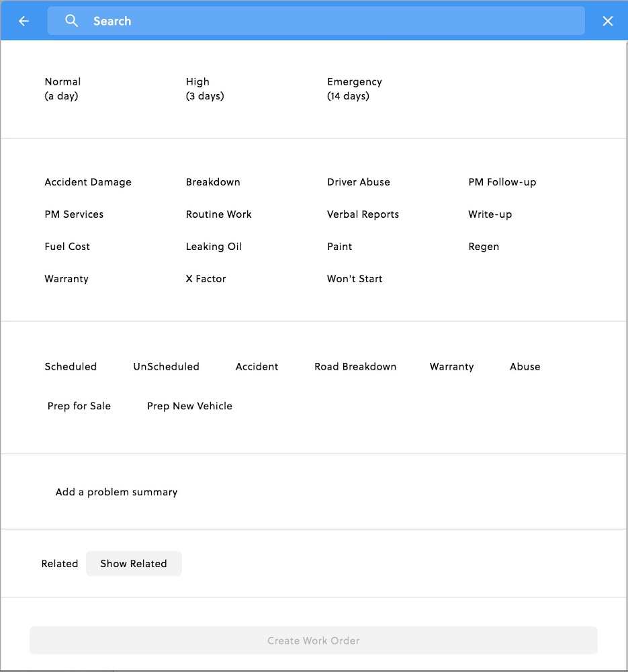Viewport: 628px width, 672px height.
Task: Choose Breakdown reason option
Action: [213, 182]
